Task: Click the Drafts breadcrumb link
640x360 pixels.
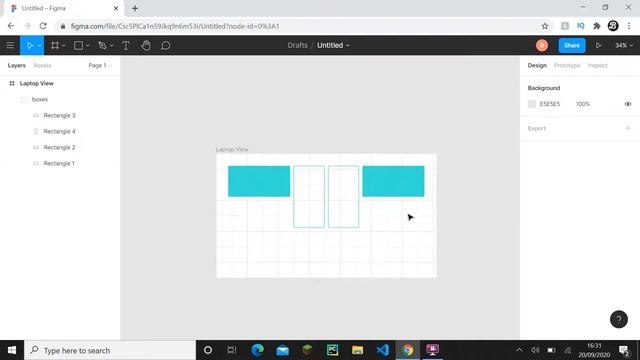Action: (x=297, y=45)
